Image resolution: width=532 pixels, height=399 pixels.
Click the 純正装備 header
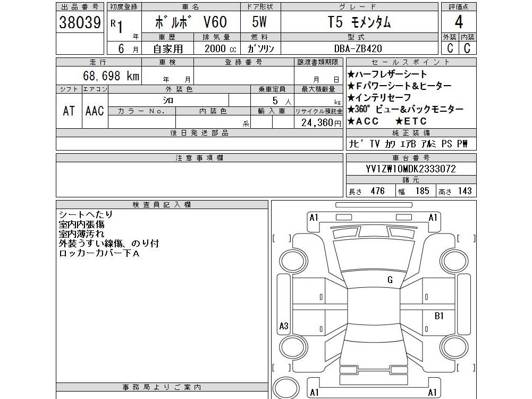point(411,133)
